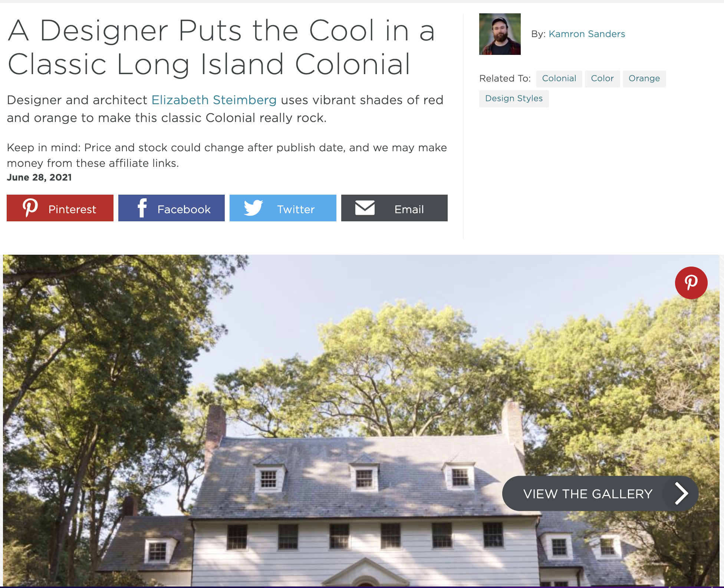Share article with Pinterest button text

(x=72, y=209)
